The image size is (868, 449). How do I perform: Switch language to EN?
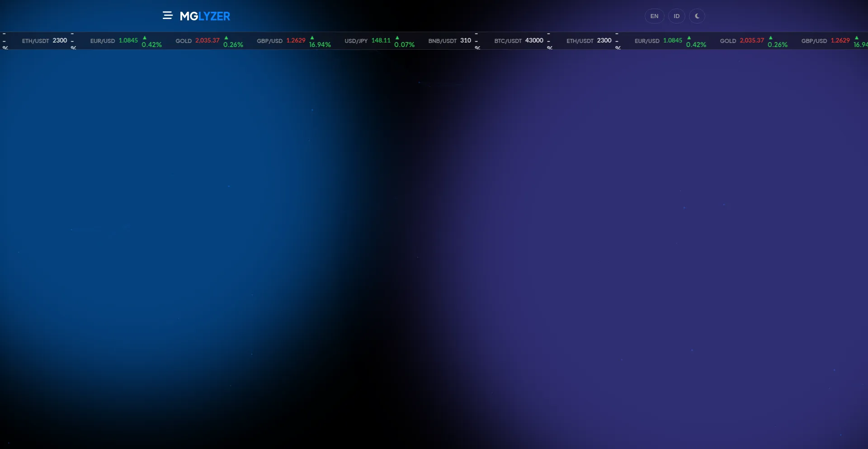654,16
